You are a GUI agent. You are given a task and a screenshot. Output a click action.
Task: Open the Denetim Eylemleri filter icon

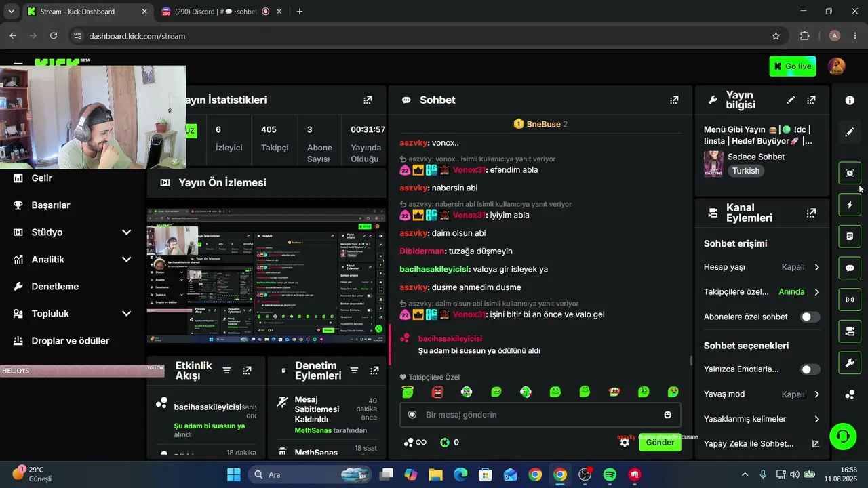point(354,371)
